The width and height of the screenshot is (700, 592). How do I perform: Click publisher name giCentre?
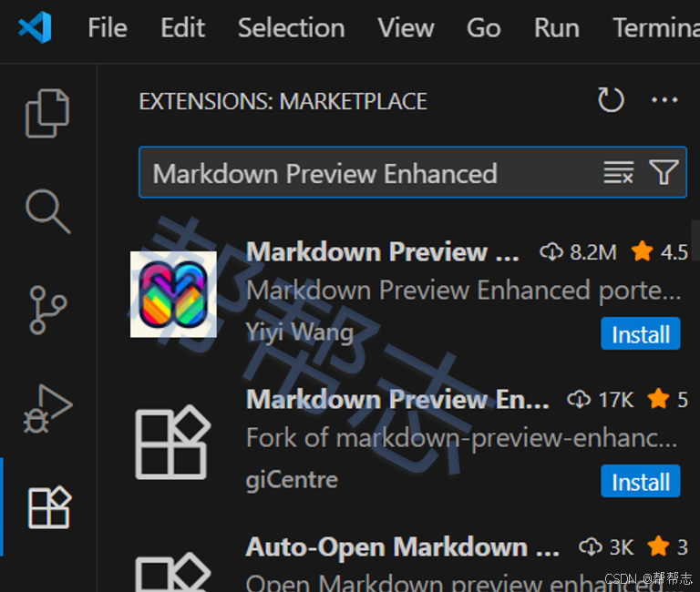(292, 480)
